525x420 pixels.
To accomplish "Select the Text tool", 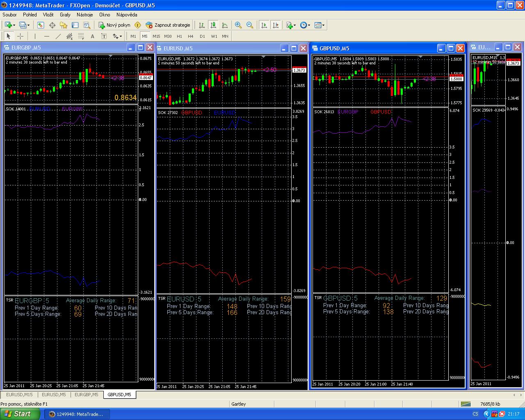I will coord(92,36).
